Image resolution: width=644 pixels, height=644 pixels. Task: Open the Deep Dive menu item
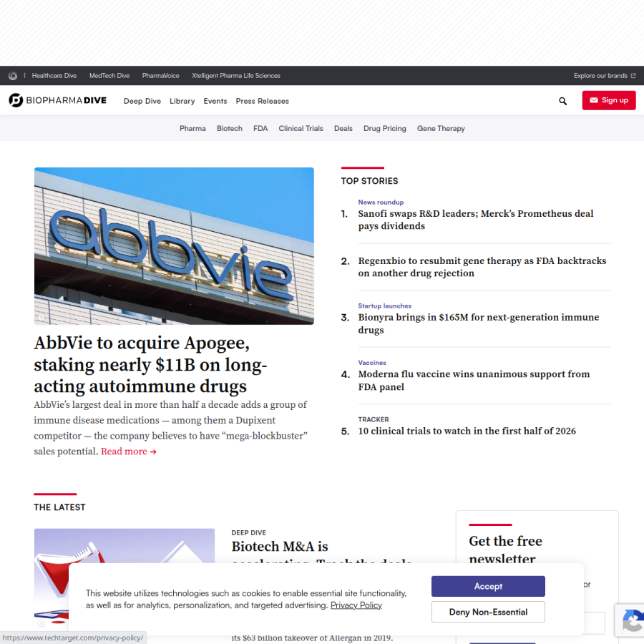coord(142,101)
